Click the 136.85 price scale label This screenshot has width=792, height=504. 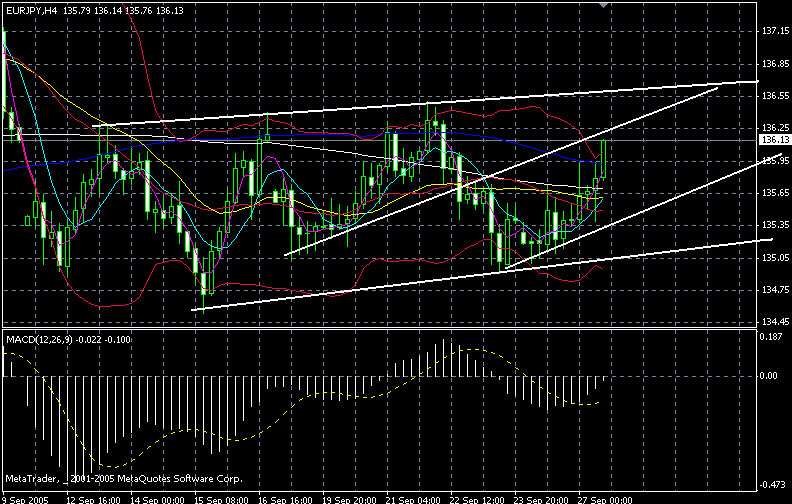tap(775, 64)
